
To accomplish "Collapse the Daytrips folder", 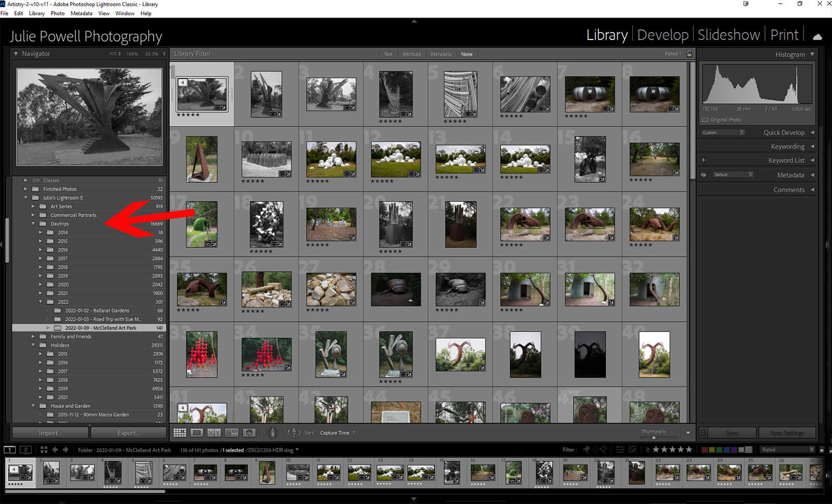I will pyautogui.click(x=33, y=224).
